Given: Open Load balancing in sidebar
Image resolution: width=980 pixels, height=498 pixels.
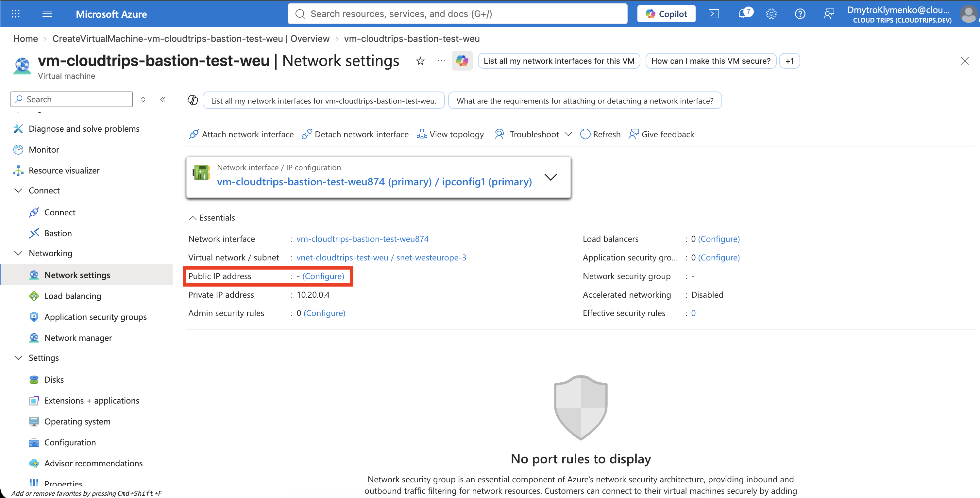Looking at the screenshot, I should tap(73, 296).
